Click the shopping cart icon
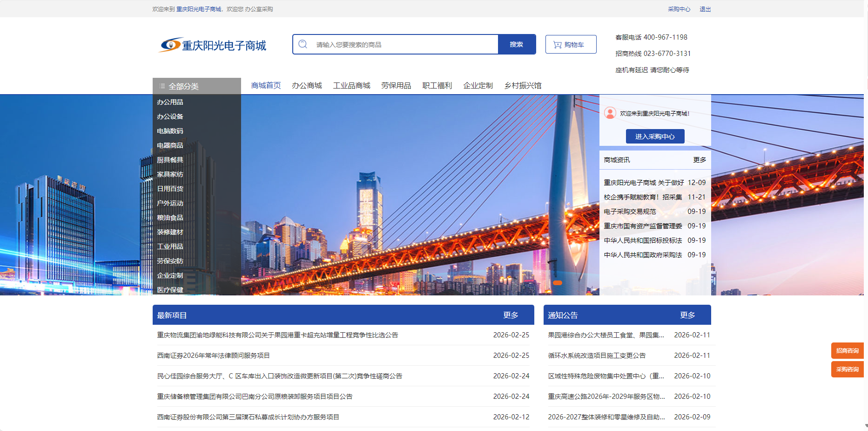868x431 pixels. (557, 44)
